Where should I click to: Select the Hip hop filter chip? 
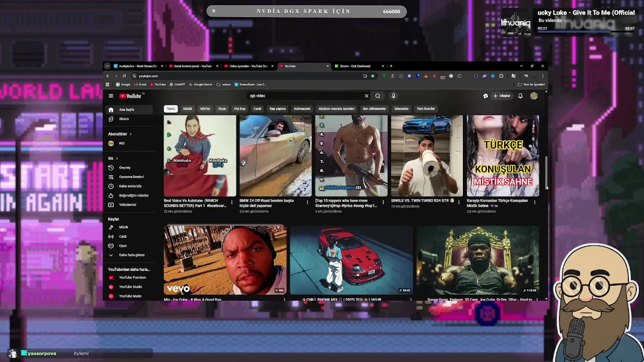point(239,109)
